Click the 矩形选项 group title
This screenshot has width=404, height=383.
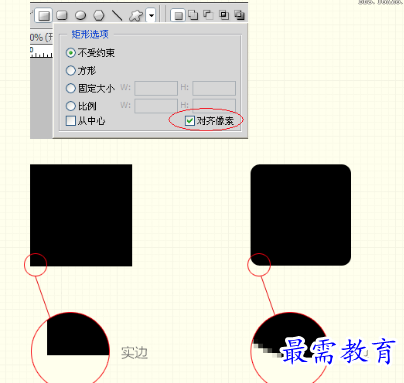click(x=90, y=34)
